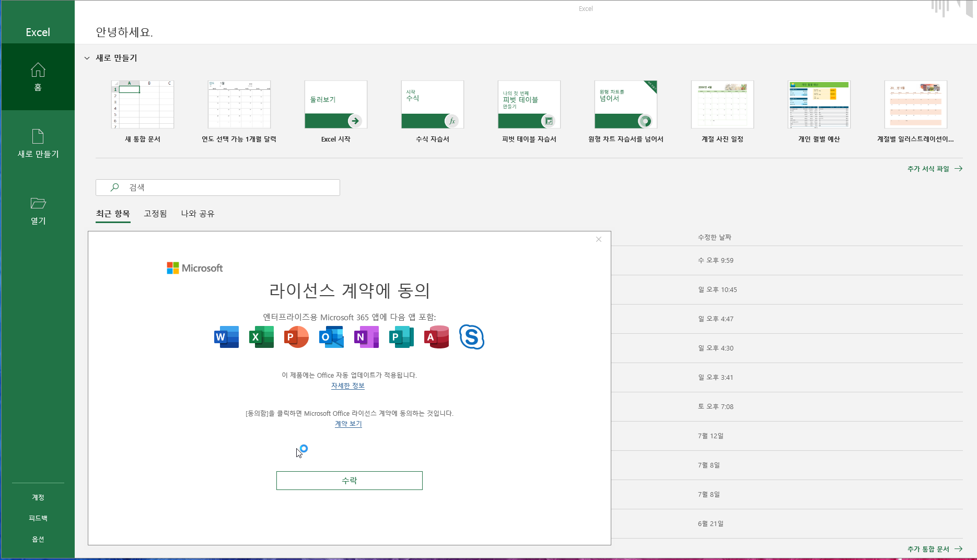Click the row dated 토 오후 7:08

787,406
